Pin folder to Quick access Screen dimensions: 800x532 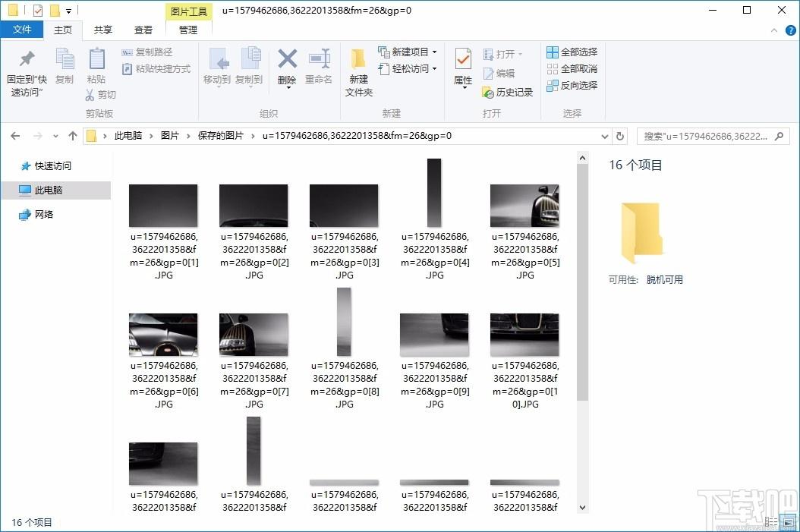click(x=27, y=72)
